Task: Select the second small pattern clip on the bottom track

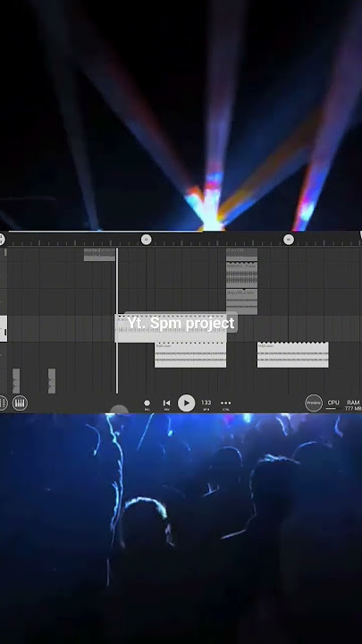Action: pos(52,381)
